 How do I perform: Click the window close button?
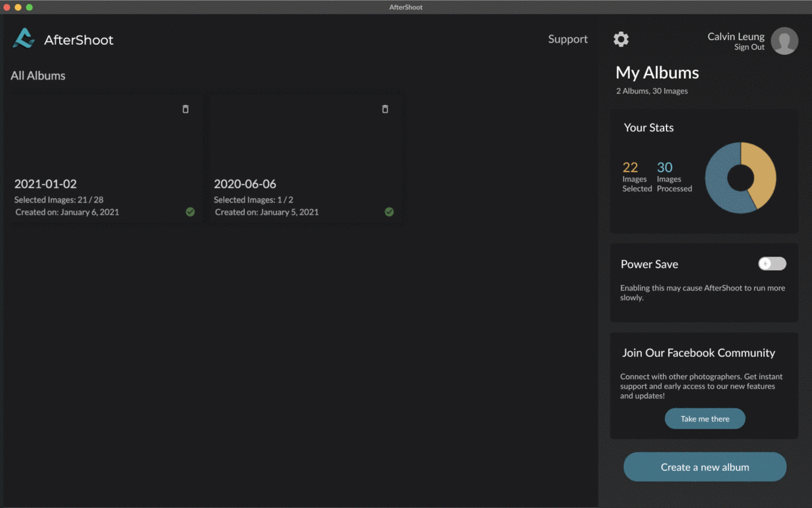pos(7,7)
